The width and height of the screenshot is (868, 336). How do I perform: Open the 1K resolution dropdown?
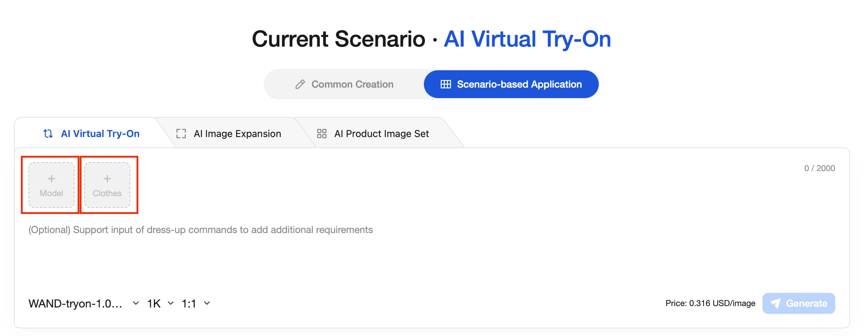point(161,303)
